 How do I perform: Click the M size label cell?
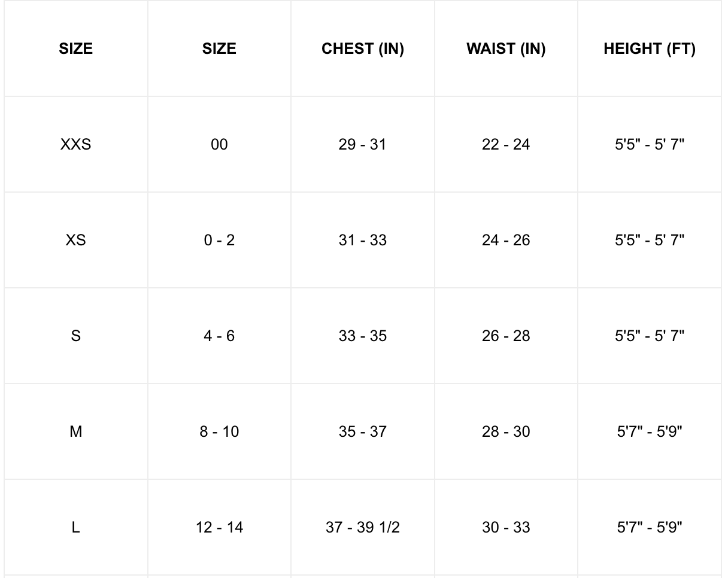76,431
